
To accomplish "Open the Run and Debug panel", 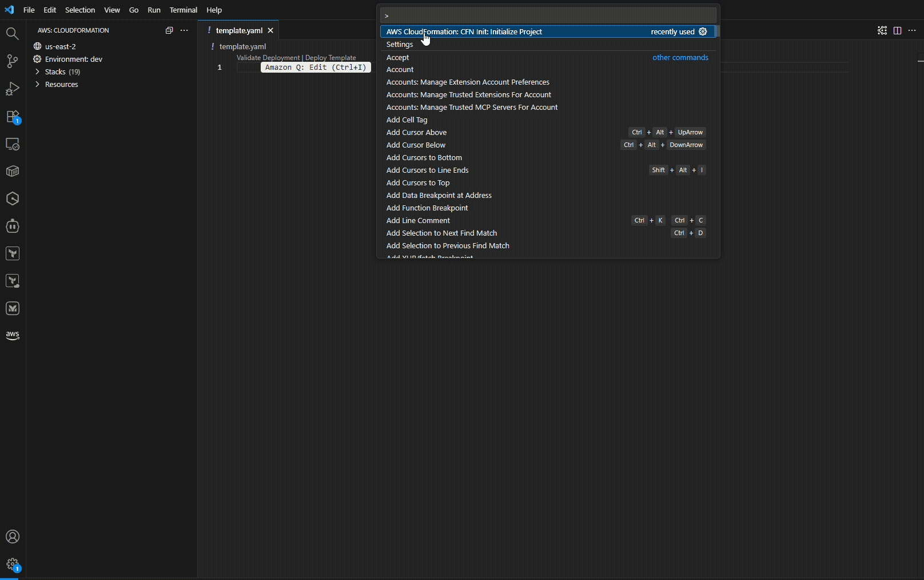I will pyautogui.click(x=12, y=89).
